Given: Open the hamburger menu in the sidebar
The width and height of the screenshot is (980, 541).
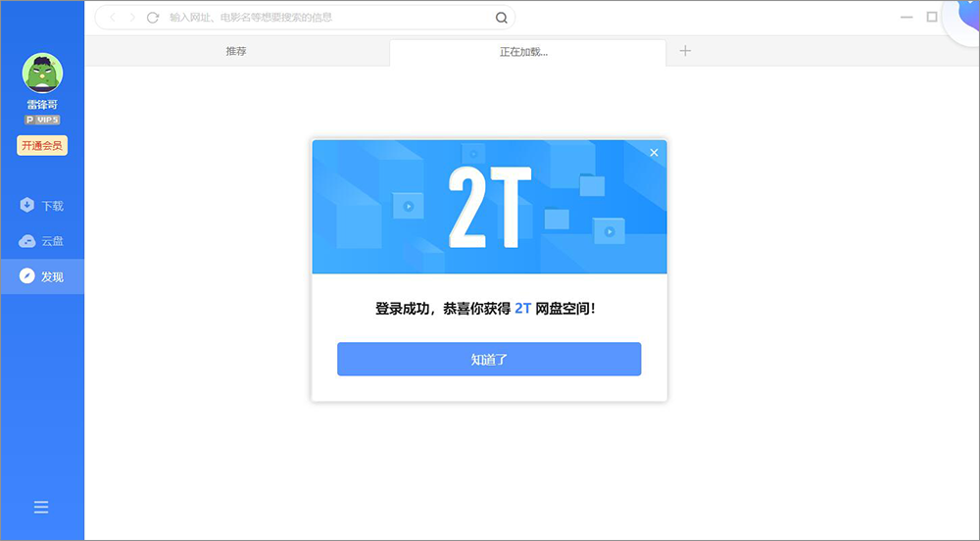Looking at the screenshot, I should pyautogui.click(x=41, y=507).
